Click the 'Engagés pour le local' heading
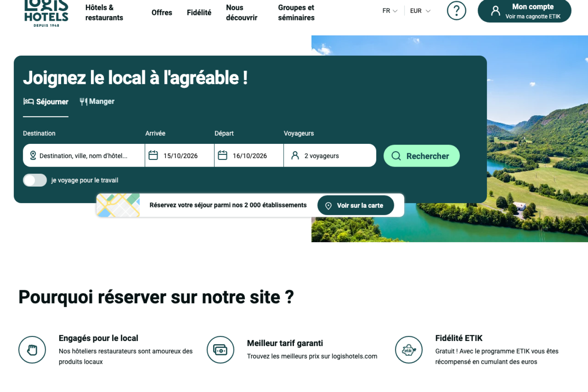This screenshot has width=588, height=392. pos(98,338)
